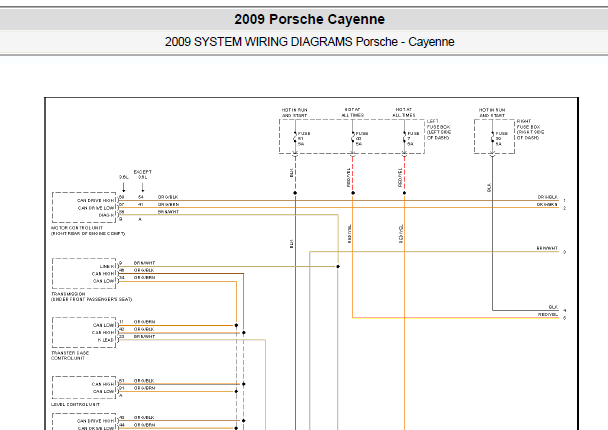Click the "EXCEPT 3.6L" column heading
Screen dimensions: 608x430
tap(143, 174)
